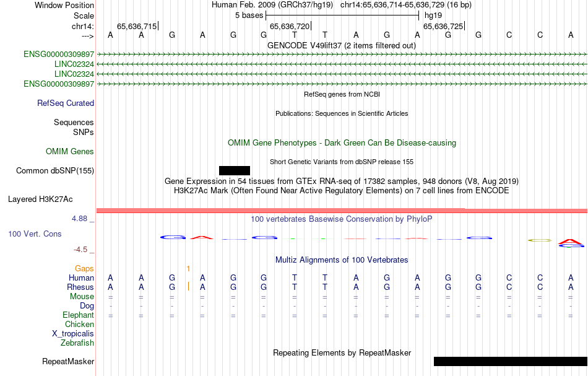This screenshot has height=376, width=588.
Task: Open the Sequences track label
Action: pyautogui.click(x=74, y=122)
